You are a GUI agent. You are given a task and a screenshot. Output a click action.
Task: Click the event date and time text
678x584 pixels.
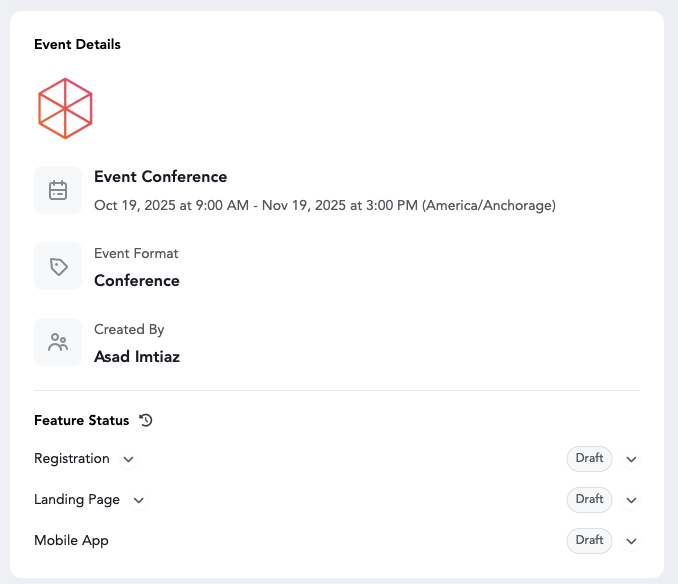coord(324,205)
